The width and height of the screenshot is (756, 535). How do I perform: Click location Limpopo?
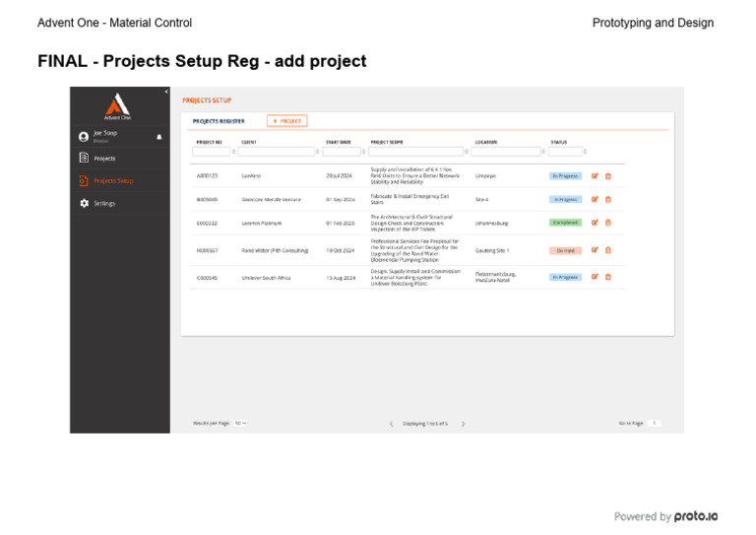click(485, 176)
